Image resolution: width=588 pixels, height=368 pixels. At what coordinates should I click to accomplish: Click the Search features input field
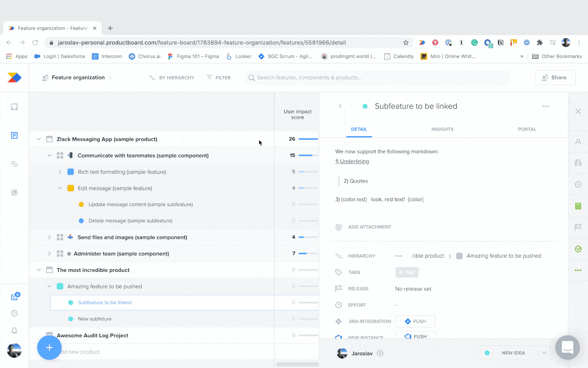[377, 78]
